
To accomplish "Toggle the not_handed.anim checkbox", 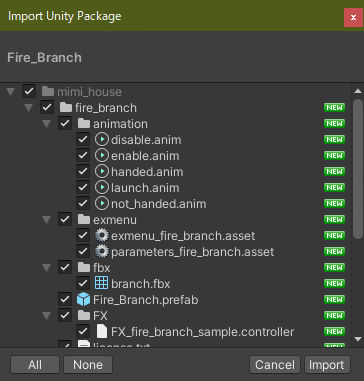I will coord(83,204).
